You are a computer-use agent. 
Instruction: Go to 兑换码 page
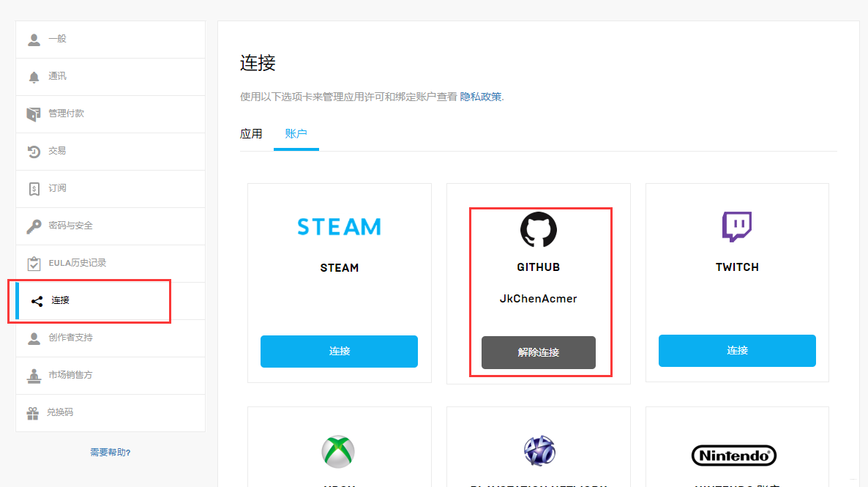[111, 413]
